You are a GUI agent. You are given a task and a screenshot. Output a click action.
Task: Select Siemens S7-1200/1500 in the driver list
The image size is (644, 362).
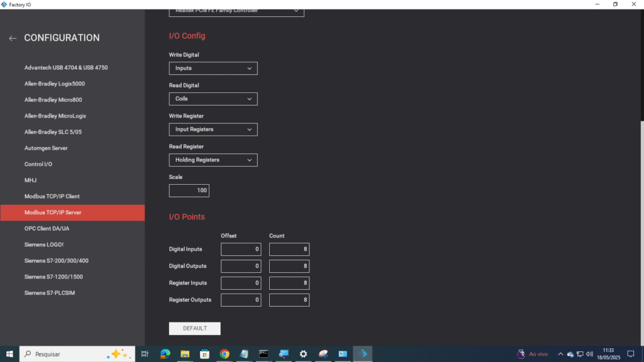coord(53,277)
